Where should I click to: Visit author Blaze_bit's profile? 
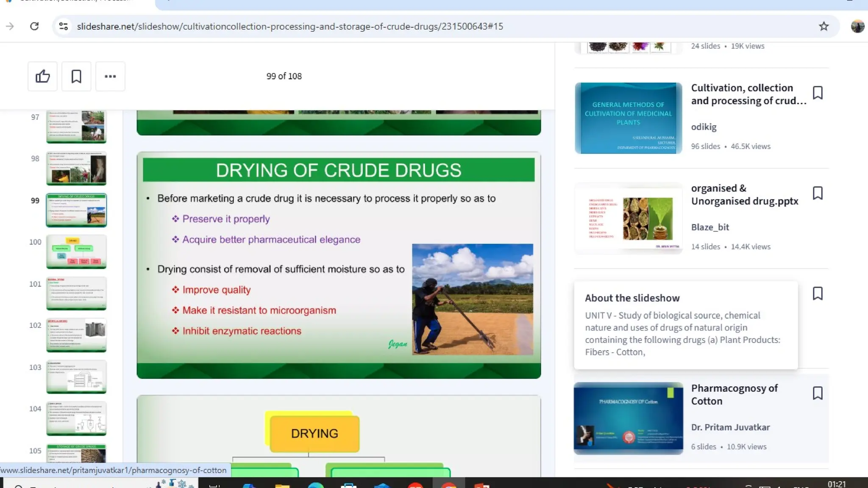click(710, 227)
